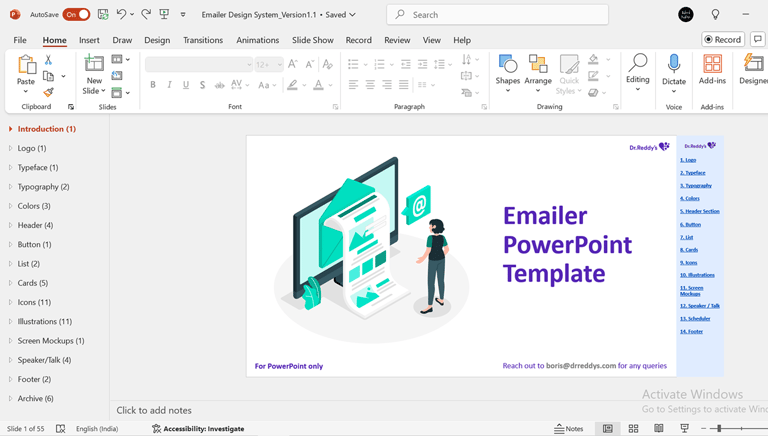This screenshot has height=436, width=768.
Task: Open the font name dropdown
Action: pos(249,64)
